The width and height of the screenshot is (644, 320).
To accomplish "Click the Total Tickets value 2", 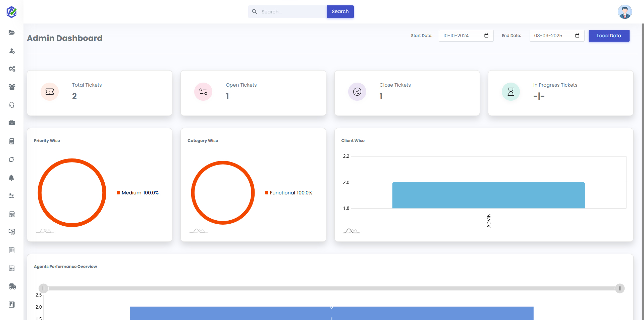I will tap(74, 96).
